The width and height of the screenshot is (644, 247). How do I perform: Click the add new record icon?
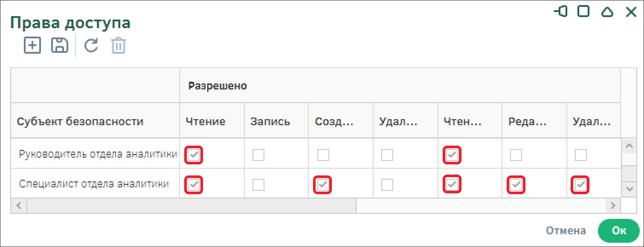(32, 45)
